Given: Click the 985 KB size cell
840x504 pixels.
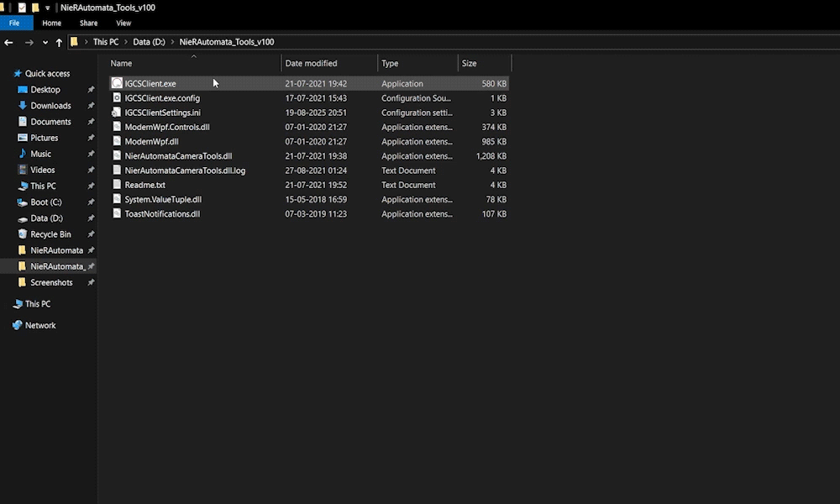Looking at the screenshot, I should [494, 141].
